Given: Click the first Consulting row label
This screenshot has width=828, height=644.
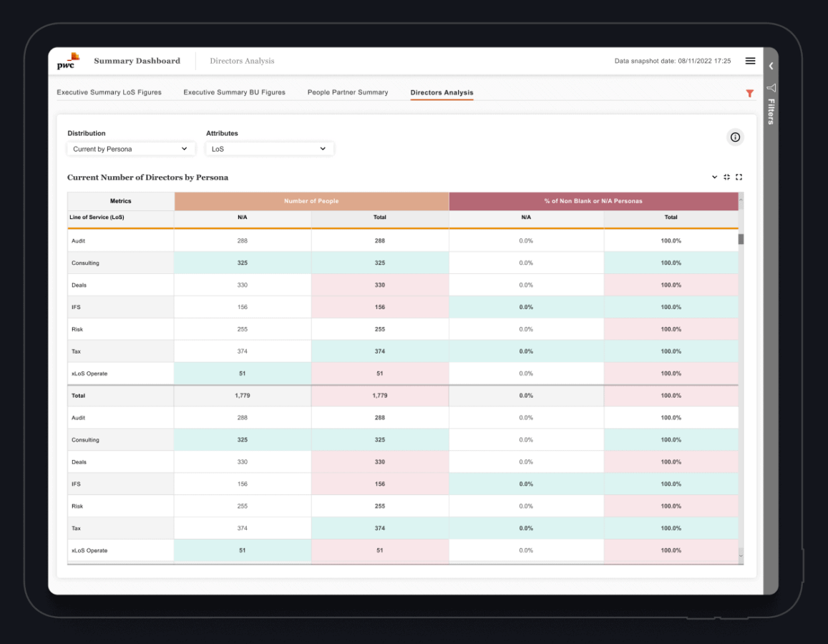Looking at the screenshot, I should [x=85, y=263].
